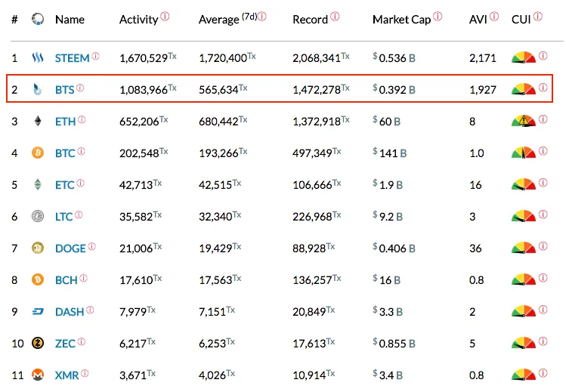Click the Dogecoin logo icon

point(38,248)
